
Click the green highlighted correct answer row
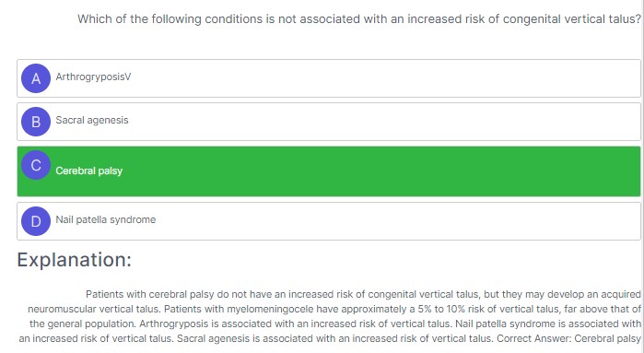[x=329, y=171]
